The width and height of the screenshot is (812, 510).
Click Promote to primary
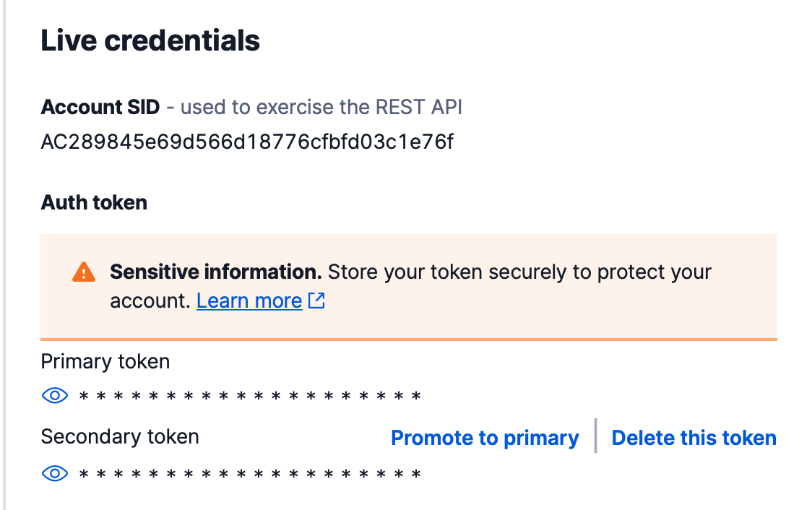[x=485, y=438]
